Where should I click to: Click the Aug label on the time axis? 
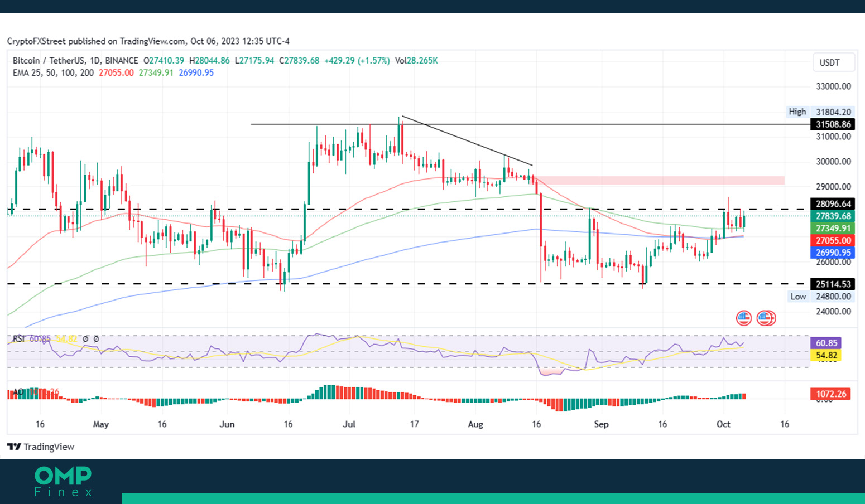[x=475, y=424]
